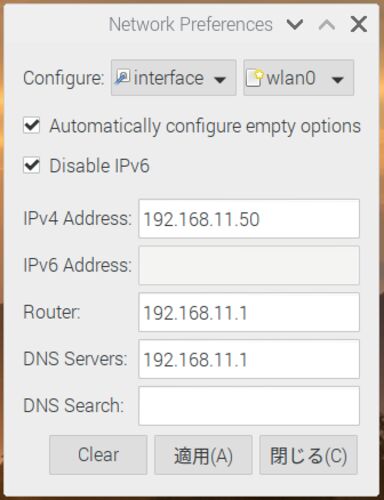
Task: Click the title bar down-chevron minimize icon
Action: pos(295,24)
